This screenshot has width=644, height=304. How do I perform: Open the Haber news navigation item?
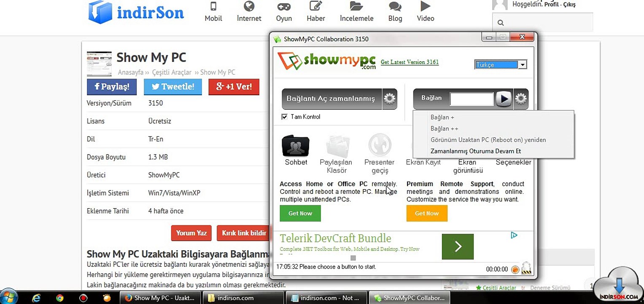tap(316, 12)
